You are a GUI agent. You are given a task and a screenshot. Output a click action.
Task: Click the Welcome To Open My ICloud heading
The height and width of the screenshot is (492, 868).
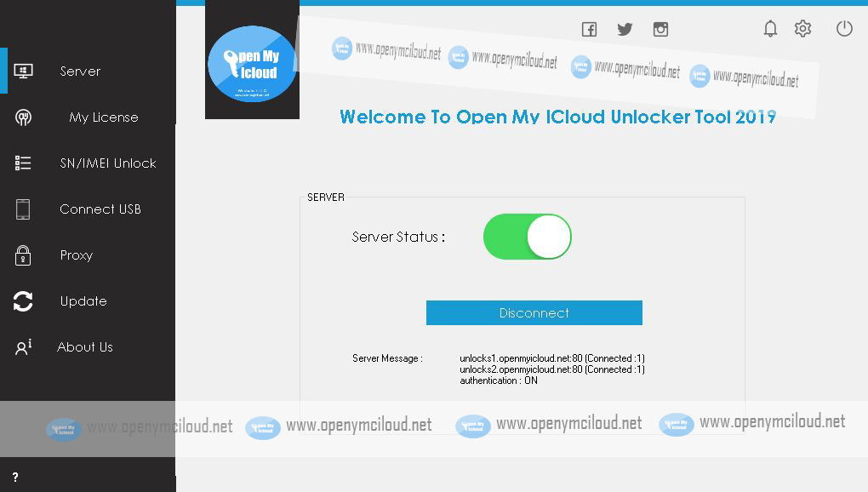tap(557, 117)
